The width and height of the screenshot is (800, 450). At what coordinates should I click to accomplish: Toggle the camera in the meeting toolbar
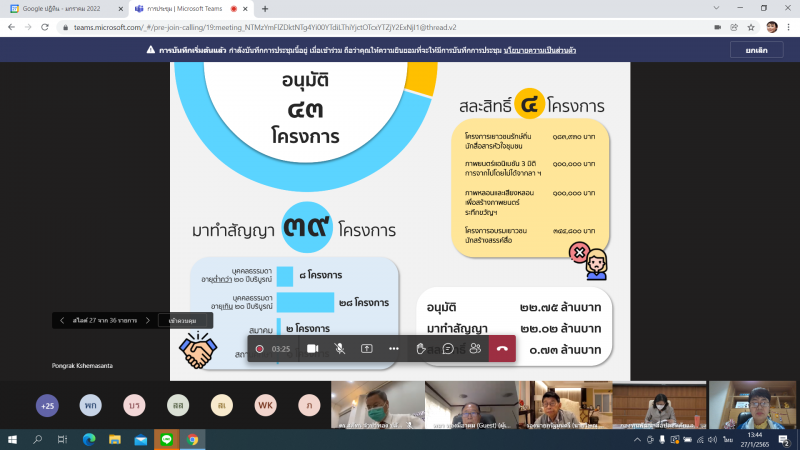click(x=312, y=349)
